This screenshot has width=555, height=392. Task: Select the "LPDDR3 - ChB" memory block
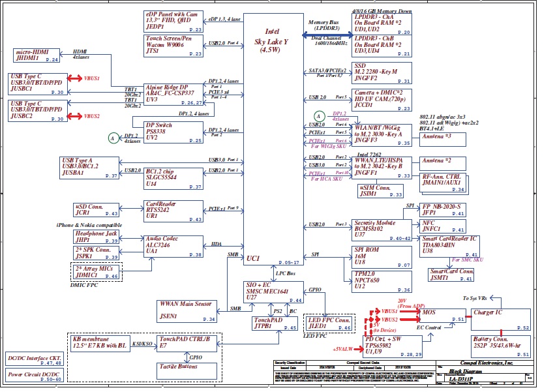pos(382,46)
